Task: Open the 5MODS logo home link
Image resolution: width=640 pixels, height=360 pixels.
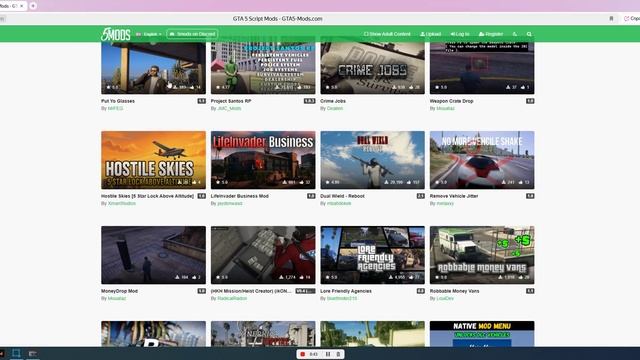Action: (x=116, y=34)
